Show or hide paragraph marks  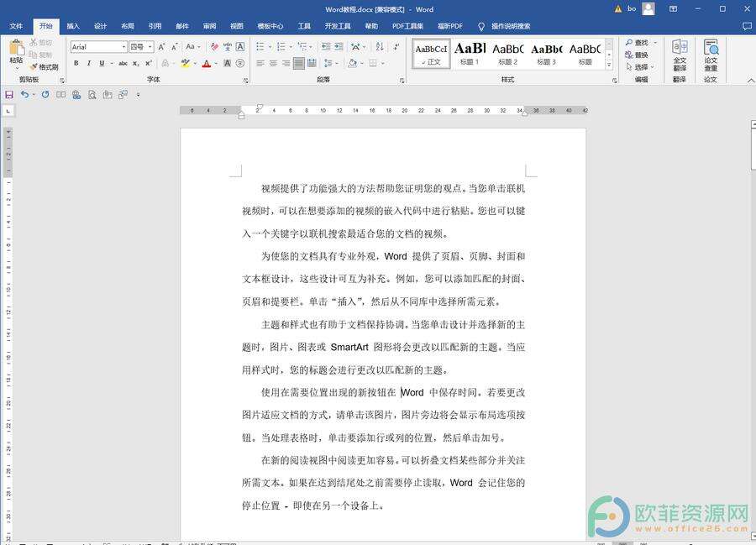[x=396, y=47]
